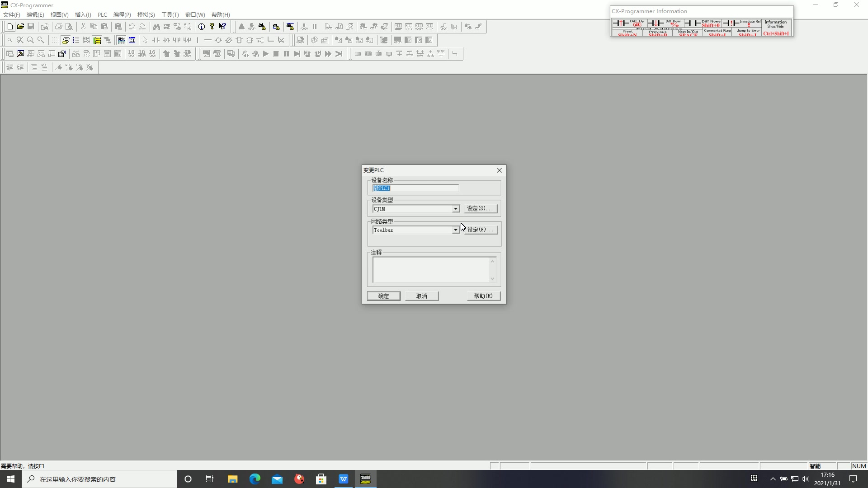
Task: Open the 文件(F) menu
Action: tap(12, 15)
